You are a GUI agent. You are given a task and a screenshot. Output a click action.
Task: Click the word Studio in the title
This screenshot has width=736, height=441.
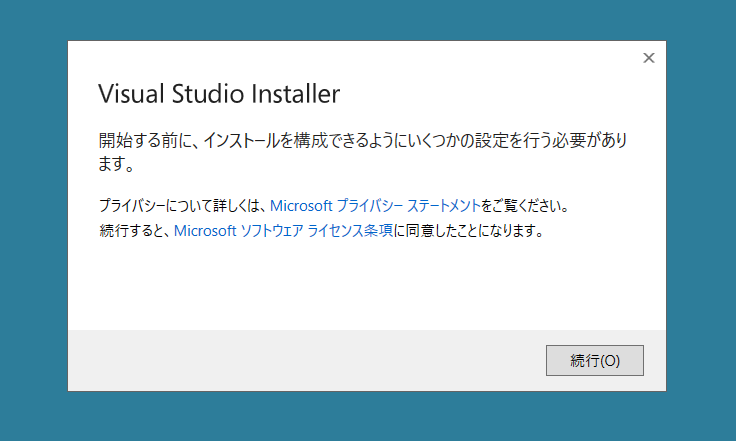coord(208,93)
